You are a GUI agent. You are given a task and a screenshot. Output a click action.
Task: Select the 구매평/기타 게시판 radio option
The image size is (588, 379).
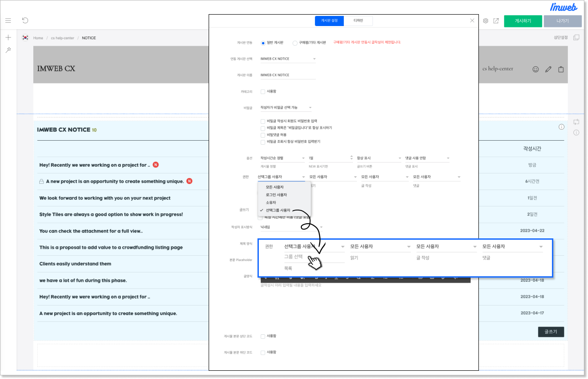(x=295, y=43)
